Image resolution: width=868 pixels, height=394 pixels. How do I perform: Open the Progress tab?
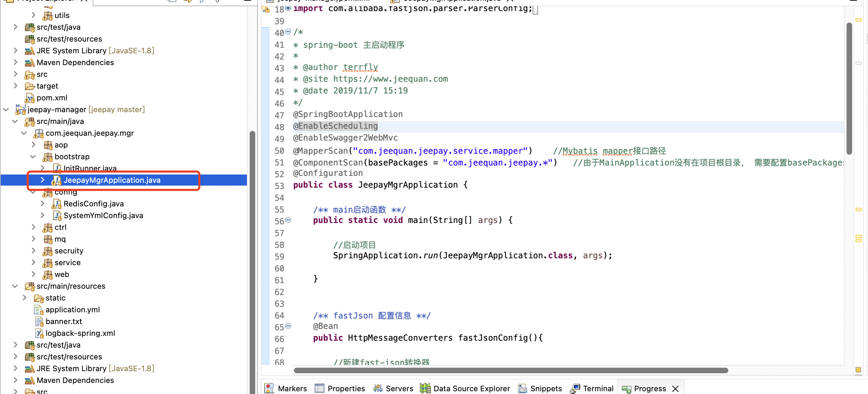pyautogui.click(x=649, y=388)
